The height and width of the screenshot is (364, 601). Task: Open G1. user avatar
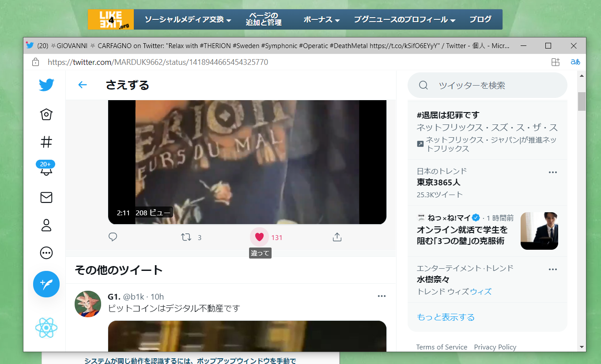pyautogui.click(x=88, y=304)
